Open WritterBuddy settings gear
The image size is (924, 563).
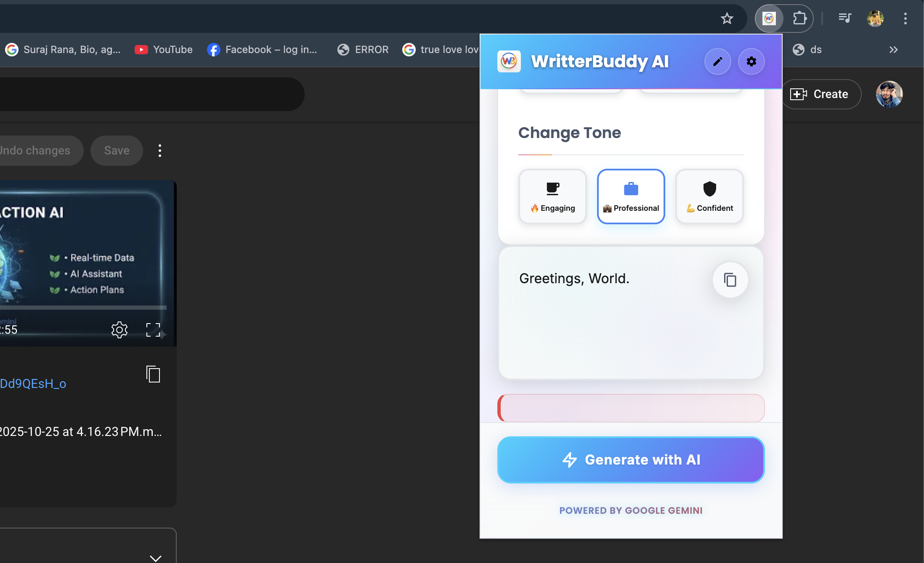751,62
